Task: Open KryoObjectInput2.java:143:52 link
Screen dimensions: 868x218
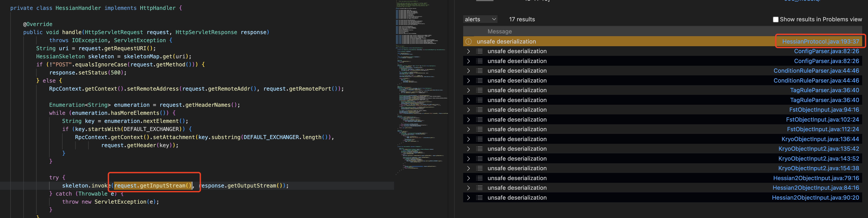Action: [x=818, y=159]
